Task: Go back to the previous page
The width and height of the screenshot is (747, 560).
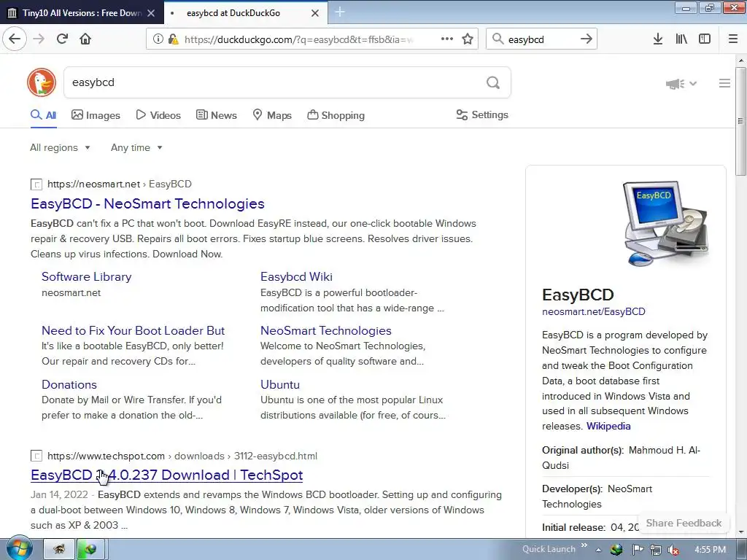Action: (15, 39)
